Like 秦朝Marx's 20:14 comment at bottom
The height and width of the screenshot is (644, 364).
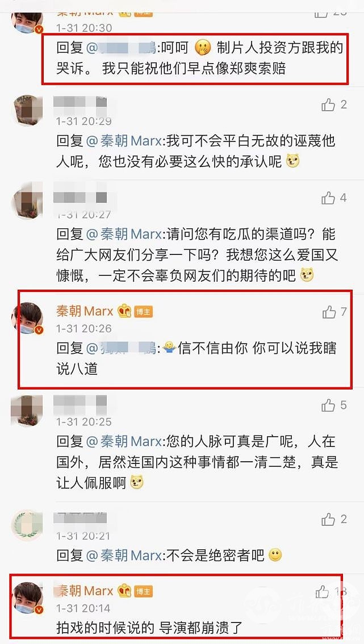coord(323,591)
